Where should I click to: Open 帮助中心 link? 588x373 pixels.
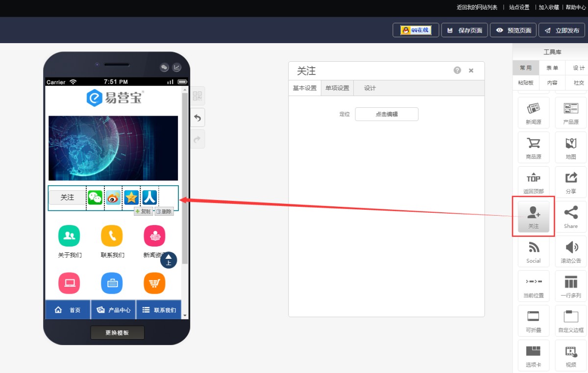click(575, 7)
